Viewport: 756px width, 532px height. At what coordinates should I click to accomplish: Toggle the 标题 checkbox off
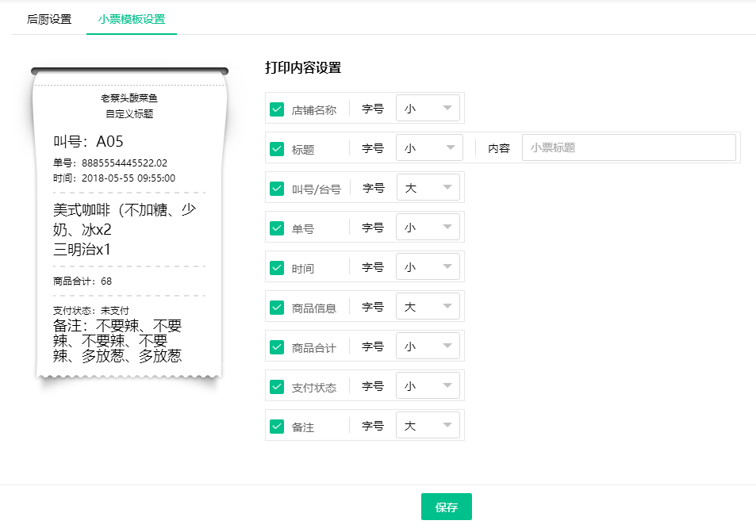(x=275, y=147)
